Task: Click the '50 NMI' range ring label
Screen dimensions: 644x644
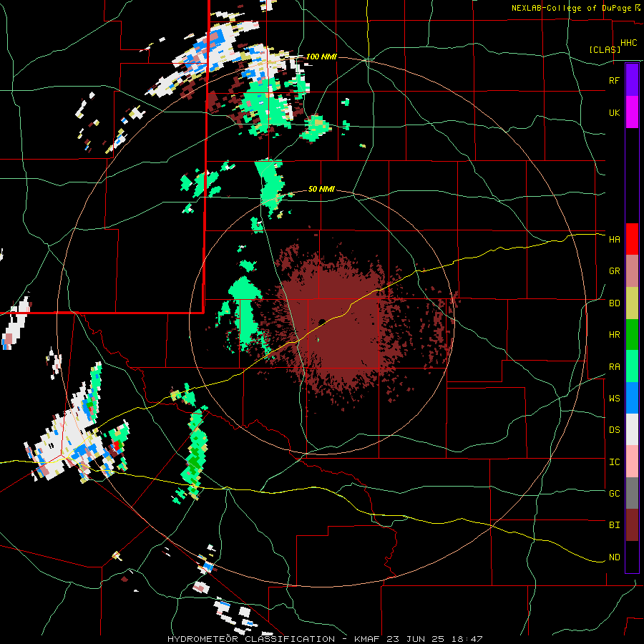Action: pos(321,190)
